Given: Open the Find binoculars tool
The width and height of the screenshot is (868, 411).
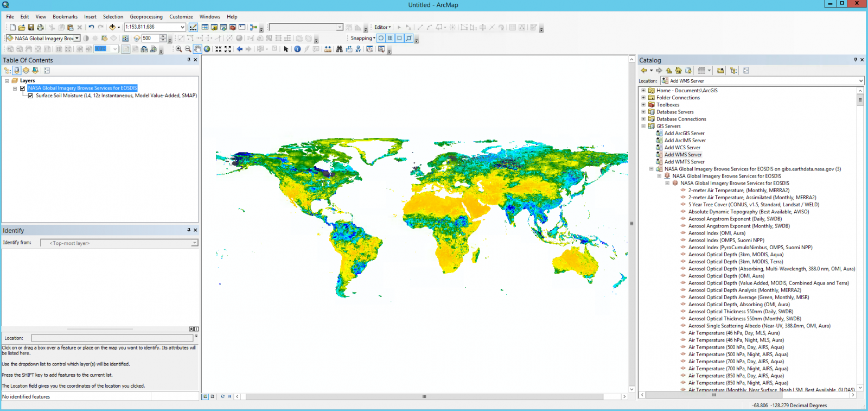Looking at the screenshot, I should 339,49.
